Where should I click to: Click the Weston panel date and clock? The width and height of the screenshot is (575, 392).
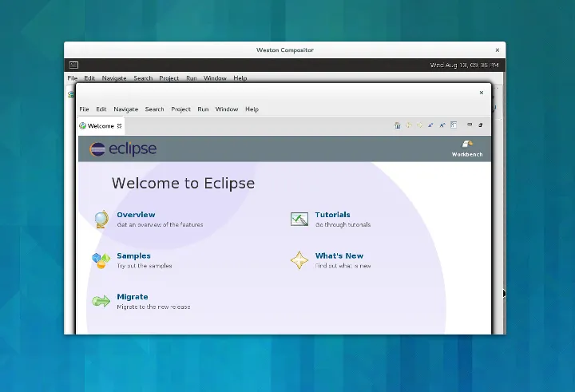click(465, 65)
